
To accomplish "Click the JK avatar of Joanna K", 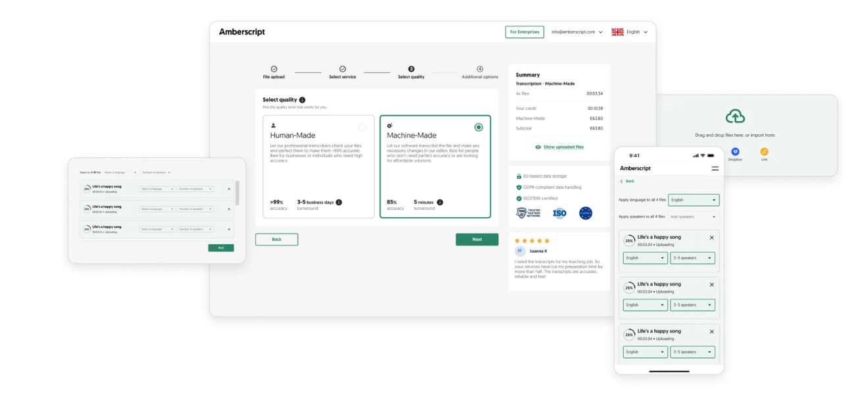I will coord(519,251).
